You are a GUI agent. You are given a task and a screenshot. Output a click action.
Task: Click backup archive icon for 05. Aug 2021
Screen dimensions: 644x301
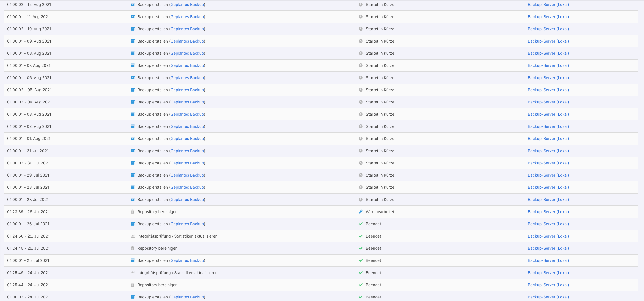(x=132, y=90)
